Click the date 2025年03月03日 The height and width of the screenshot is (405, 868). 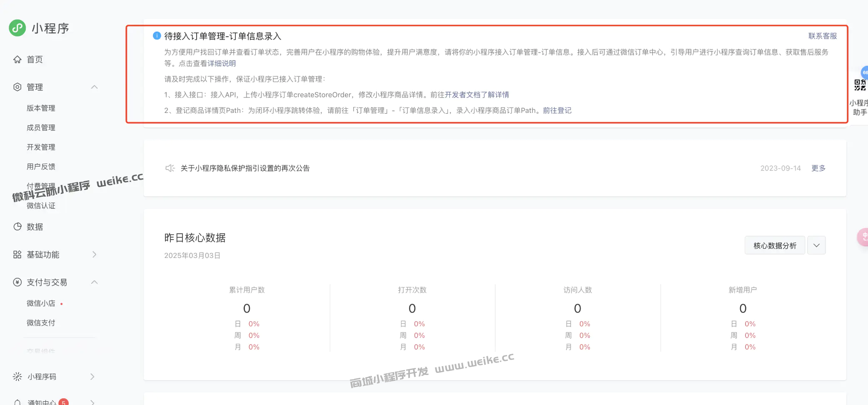coord(192,255)
